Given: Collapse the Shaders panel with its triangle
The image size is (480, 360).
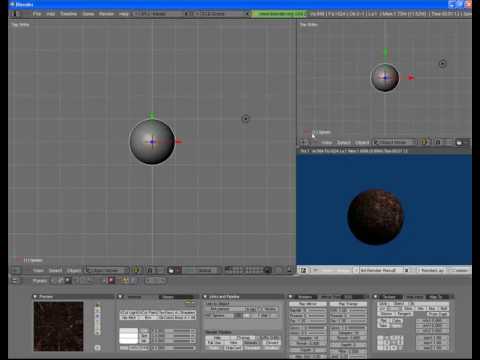Looking at the screenshot, I should coord(290,296).
